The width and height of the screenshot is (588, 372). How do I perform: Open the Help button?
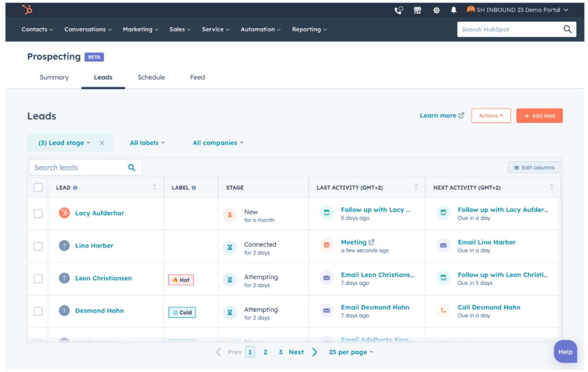(x=565, y=352)
